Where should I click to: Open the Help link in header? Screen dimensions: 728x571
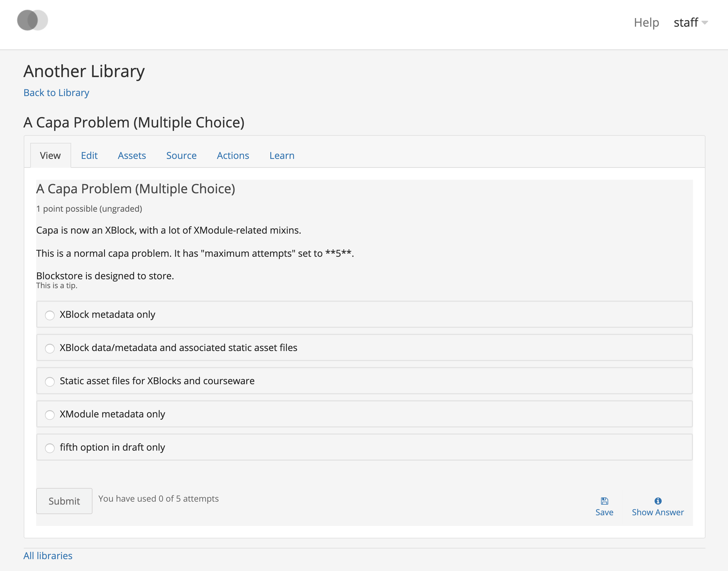coord(646,23)
